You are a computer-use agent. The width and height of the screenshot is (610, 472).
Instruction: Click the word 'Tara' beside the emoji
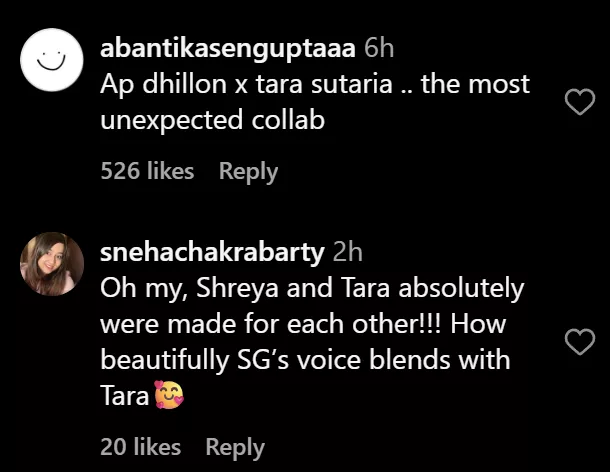[124, 397]
